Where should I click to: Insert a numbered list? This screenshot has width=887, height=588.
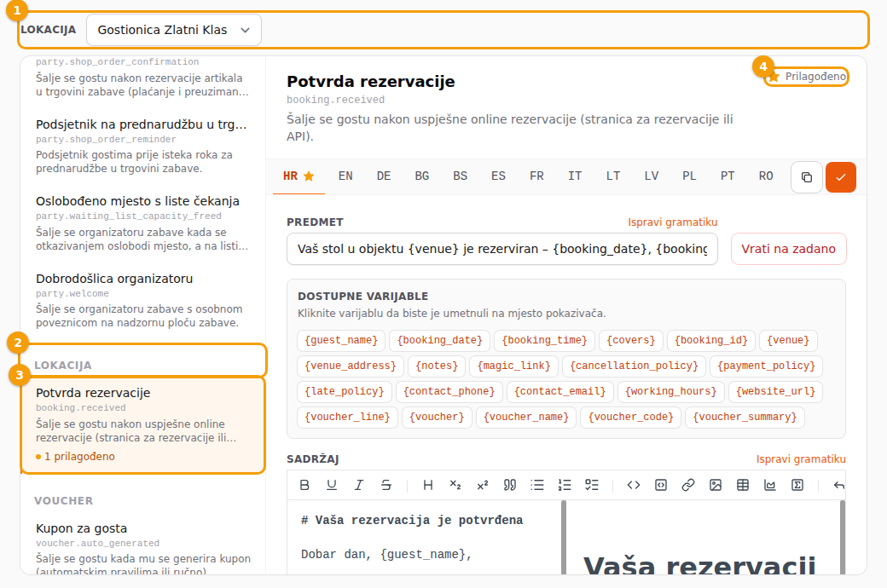point(565,485)
